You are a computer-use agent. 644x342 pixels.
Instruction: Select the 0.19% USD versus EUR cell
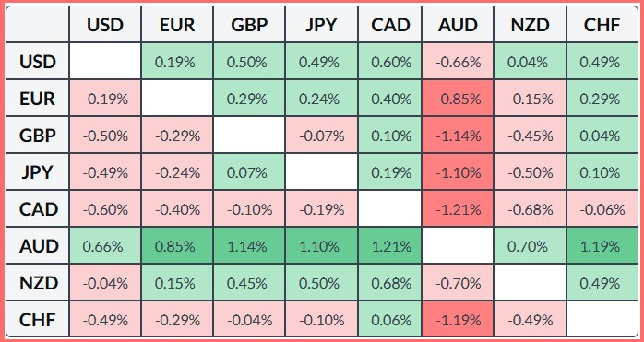pos(177,62)
